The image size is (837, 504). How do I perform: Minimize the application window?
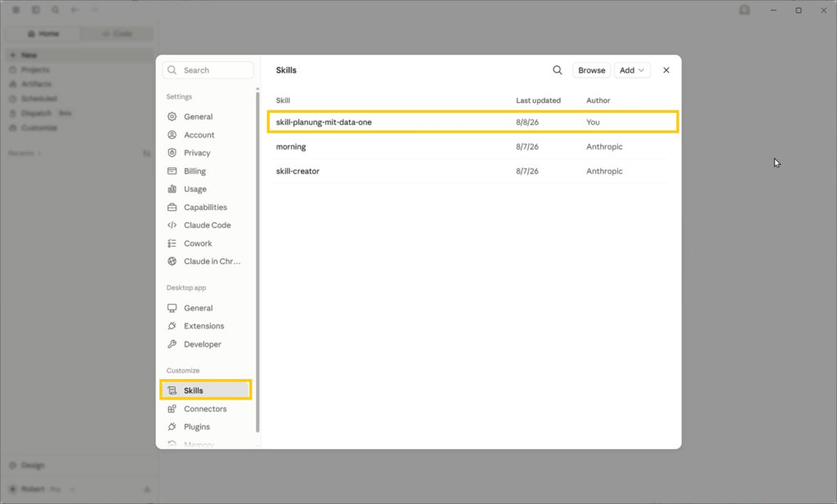pos(773,10)
